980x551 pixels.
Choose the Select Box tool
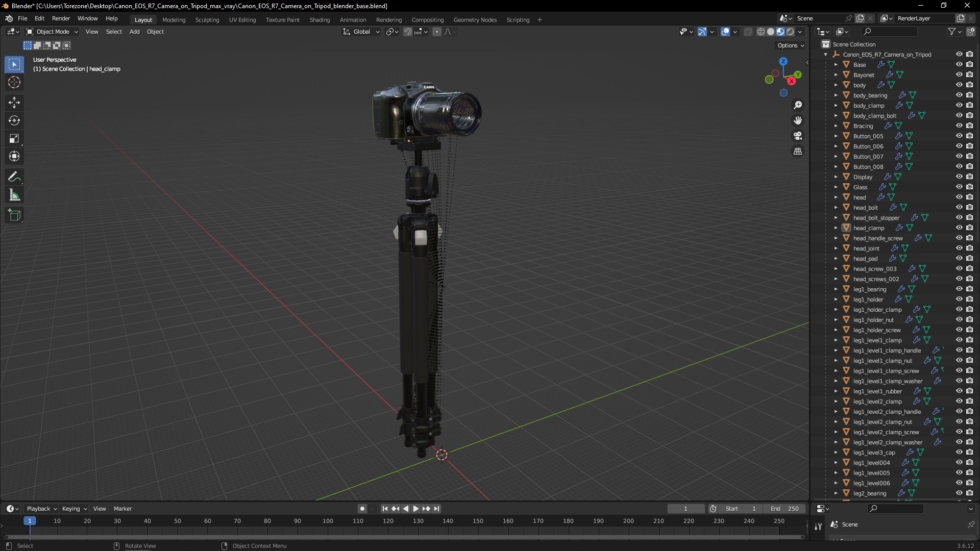pyautogui.click(x=14, y=64)
